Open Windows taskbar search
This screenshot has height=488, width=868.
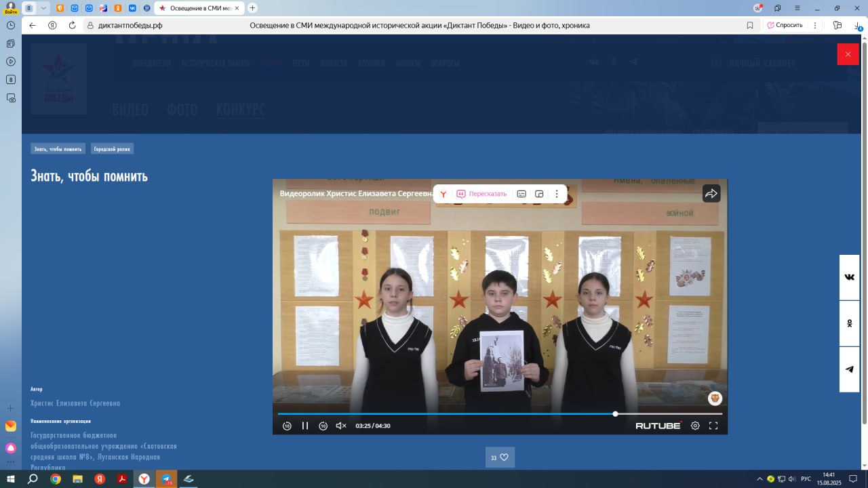pyautogui.click(x=33, y=479)
